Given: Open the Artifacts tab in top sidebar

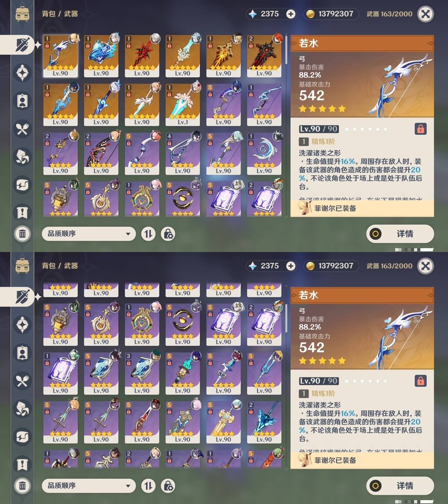Looking at the screenshot, I should (22, 73).
